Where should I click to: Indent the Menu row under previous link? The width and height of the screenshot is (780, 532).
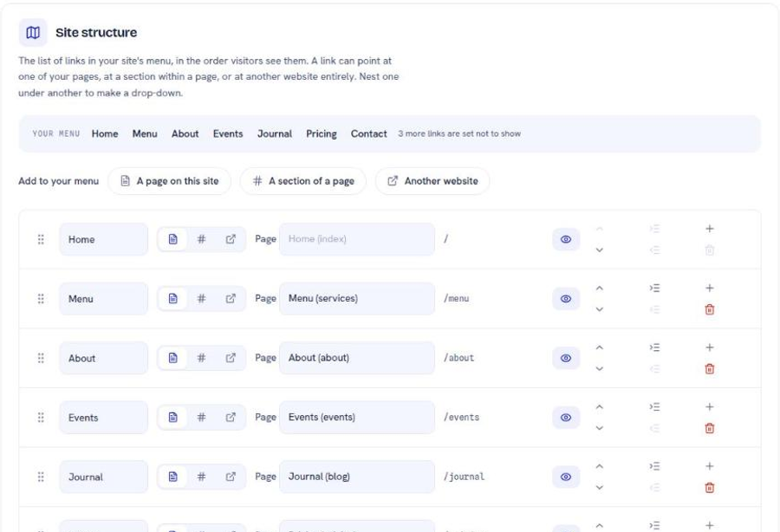[654, 288]
